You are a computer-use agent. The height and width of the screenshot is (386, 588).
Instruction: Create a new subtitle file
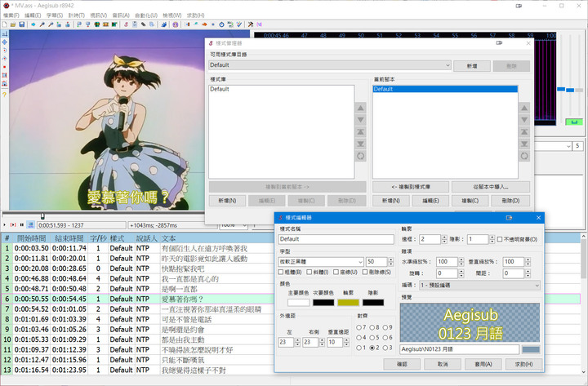tap(5, 24)
